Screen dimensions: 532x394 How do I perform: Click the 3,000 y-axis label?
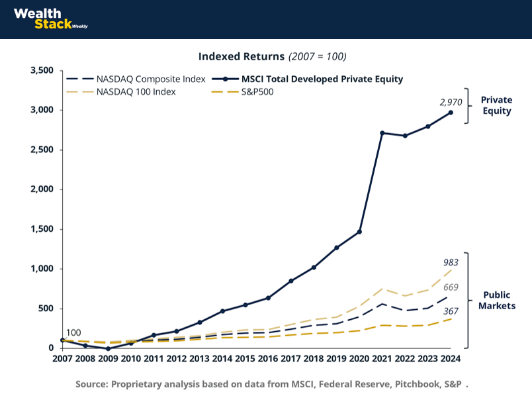coord(42,110)
